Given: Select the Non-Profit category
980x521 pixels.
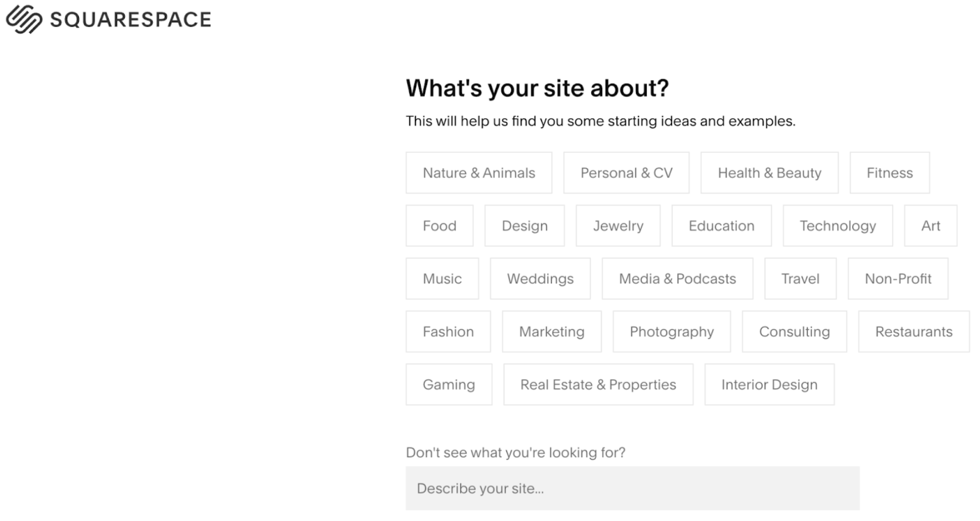Looking at the screenshot, I should (x=898, y=279).
